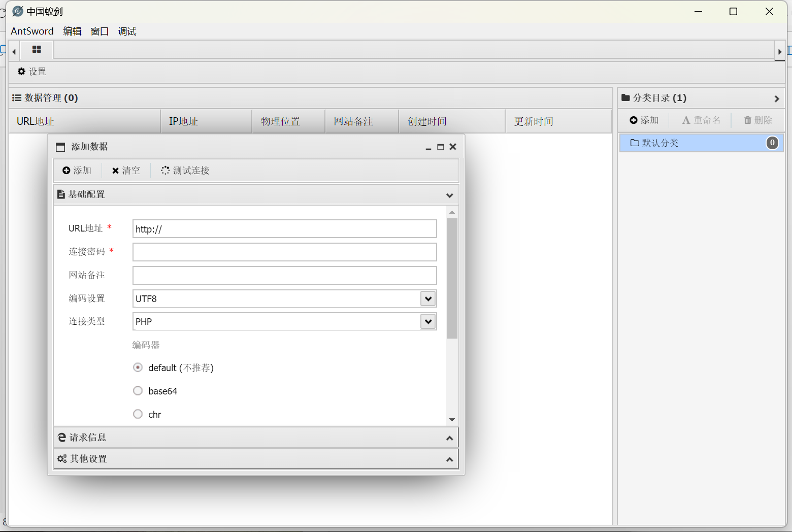Click the form scrollbar down arrow

(452, 420)
